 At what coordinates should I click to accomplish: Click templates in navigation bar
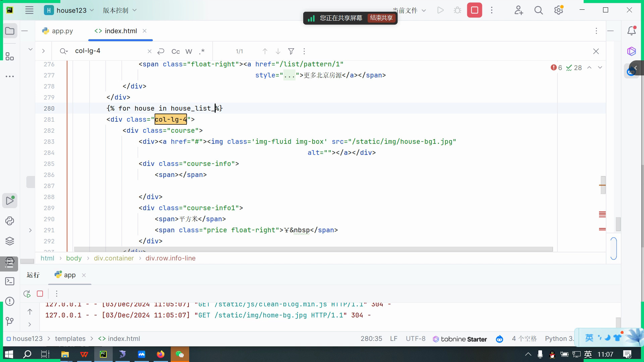70,339
